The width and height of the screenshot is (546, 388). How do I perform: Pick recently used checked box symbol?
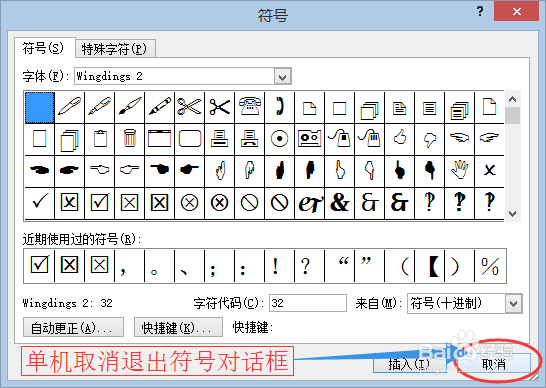pos(39,265)
